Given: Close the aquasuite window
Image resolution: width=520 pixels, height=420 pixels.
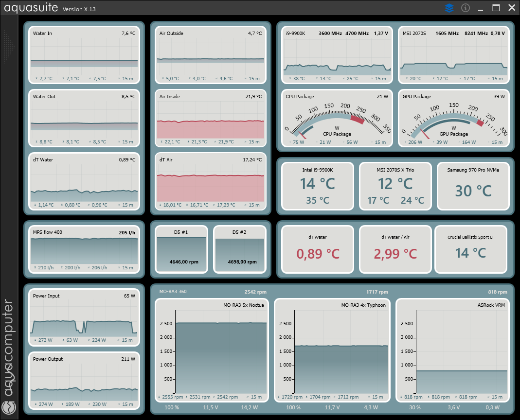Looking at the screenshot, I should point(512,8).
